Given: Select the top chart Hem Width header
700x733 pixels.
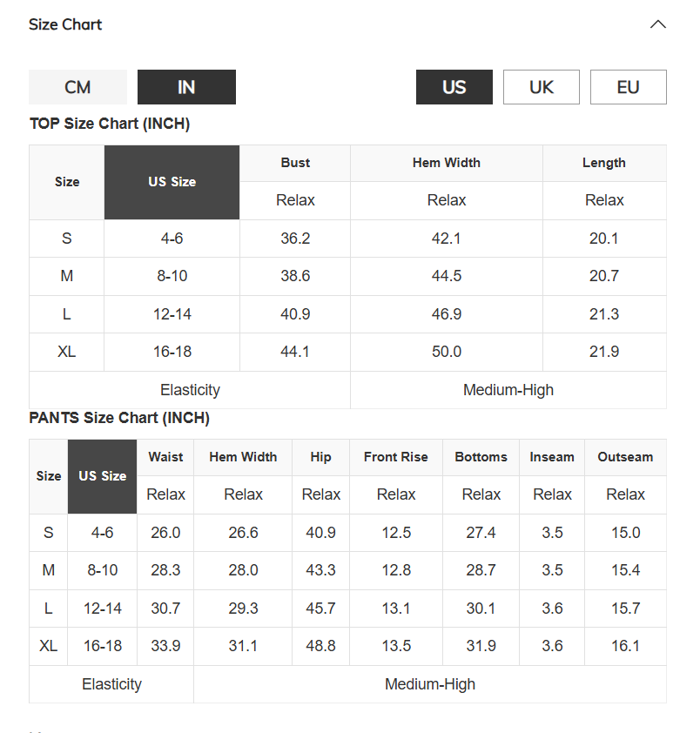Looking at the screenshot, I should coord(446,163).
